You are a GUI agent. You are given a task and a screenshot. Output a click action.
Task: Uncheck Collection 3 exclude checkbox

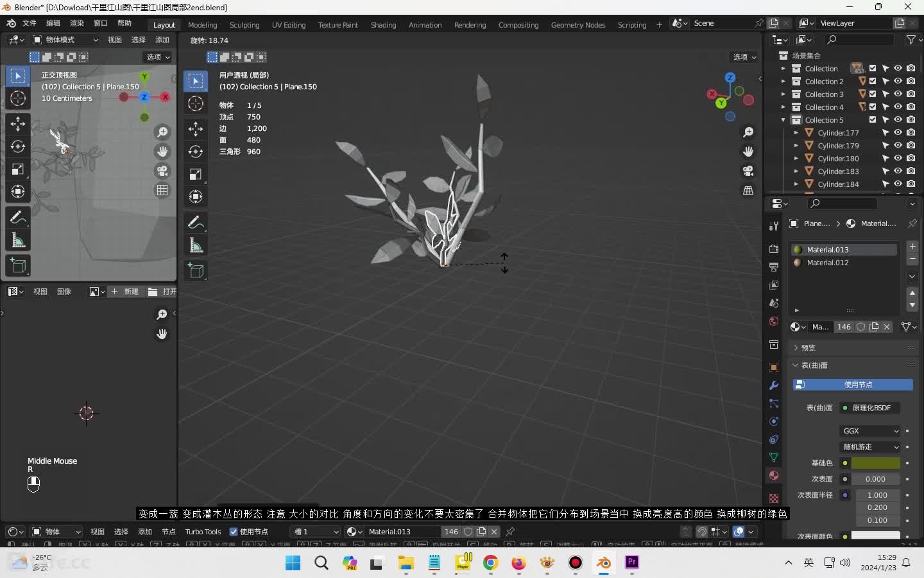[x=873, y=94]
